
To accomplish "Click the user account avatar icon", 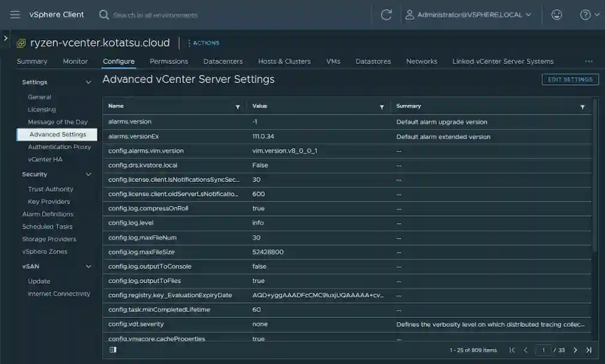I will 409,14.
